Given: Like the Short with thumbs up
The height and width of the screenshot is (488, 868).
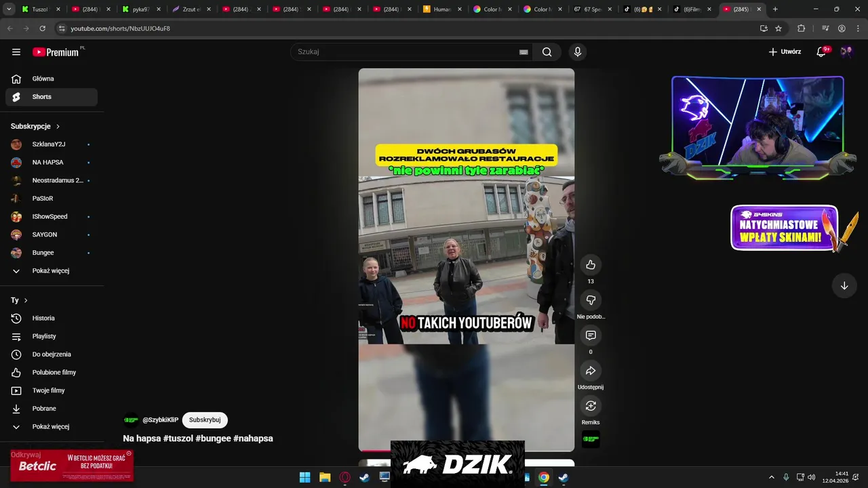Looking at the screenshot, I should (x=591, y=264).
